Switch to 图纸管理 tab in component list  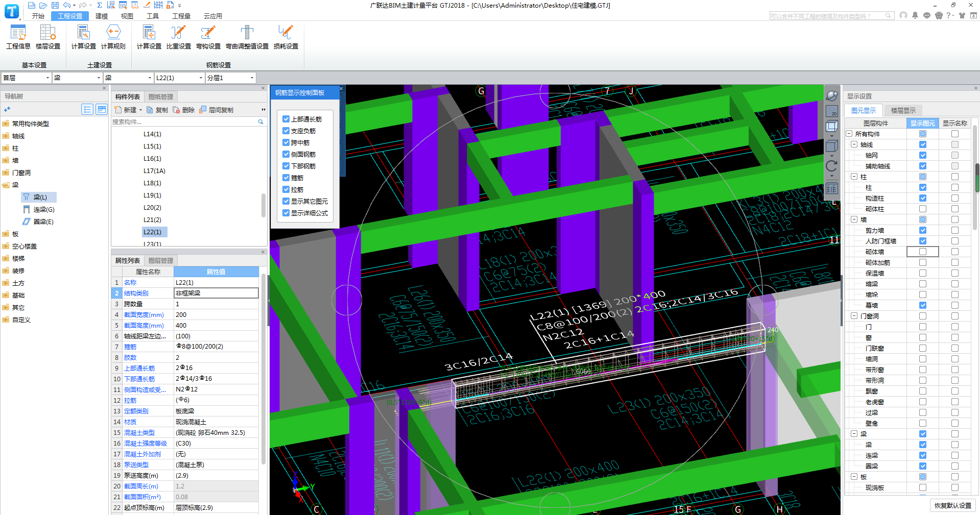pyautogui.click(x=161, y=96)
